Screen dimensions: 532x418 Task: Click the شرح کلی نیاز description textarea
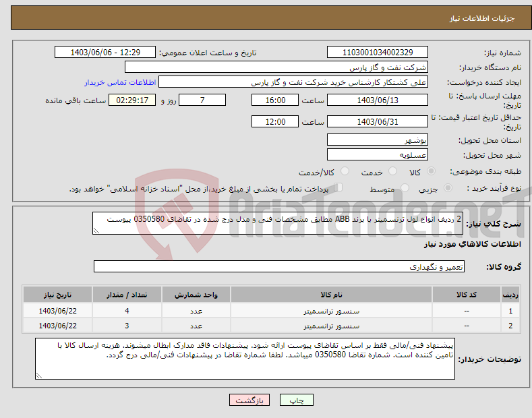tap(278, 223)
